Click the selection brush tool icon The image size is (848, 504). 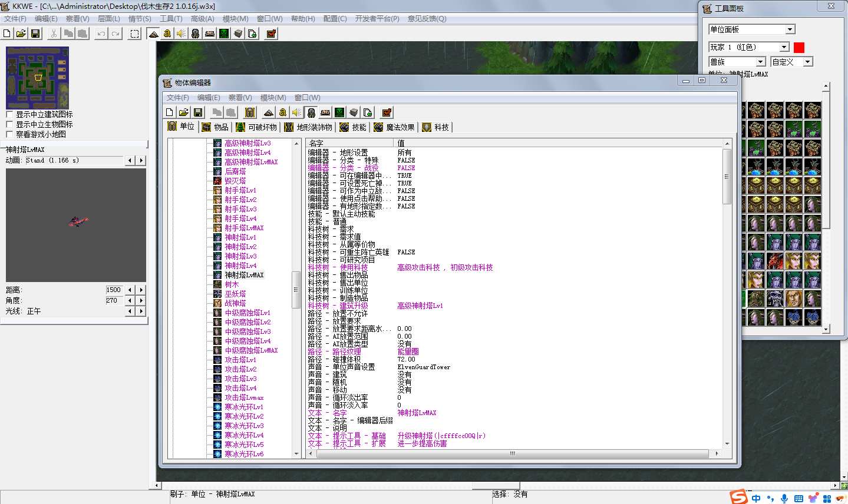tap(135, 34)
